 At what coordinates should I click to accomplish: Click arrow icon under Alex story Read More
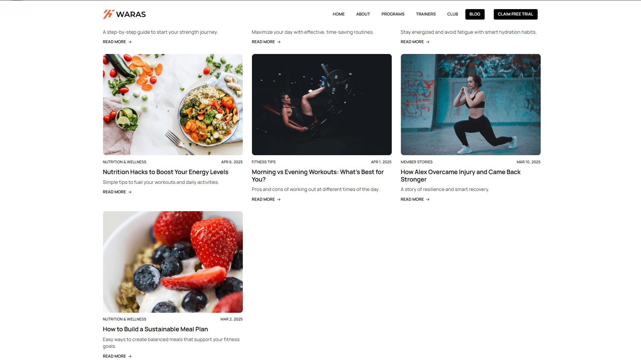click(428, 199)
